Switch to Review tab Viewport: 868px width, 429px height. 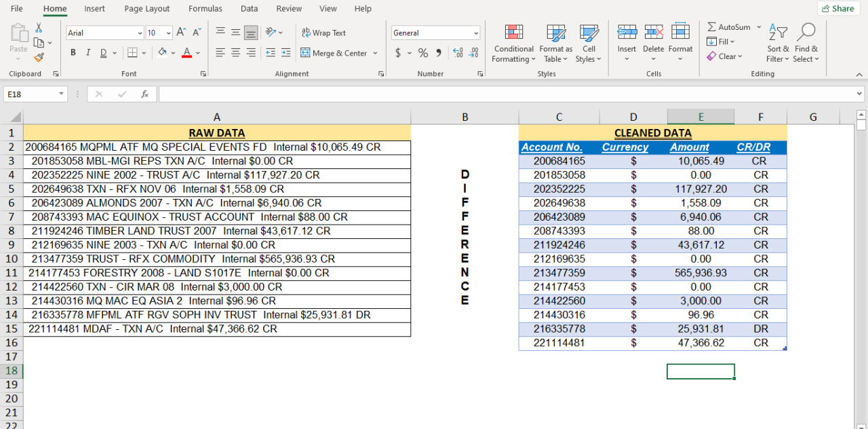[289, 9]
